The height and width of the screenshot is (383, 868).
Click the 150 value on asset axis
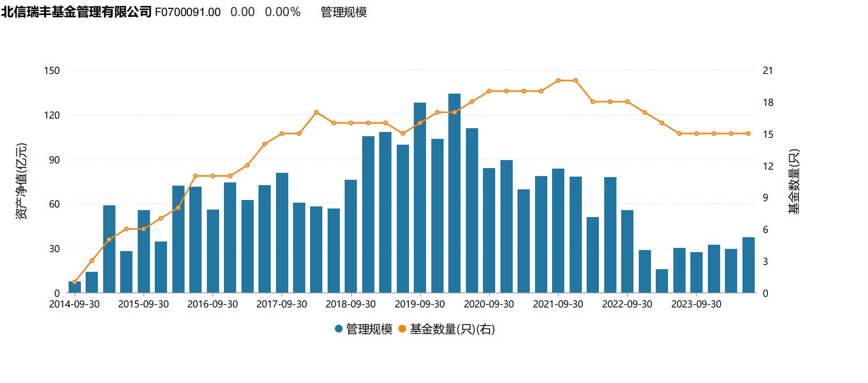coord(52,70)
